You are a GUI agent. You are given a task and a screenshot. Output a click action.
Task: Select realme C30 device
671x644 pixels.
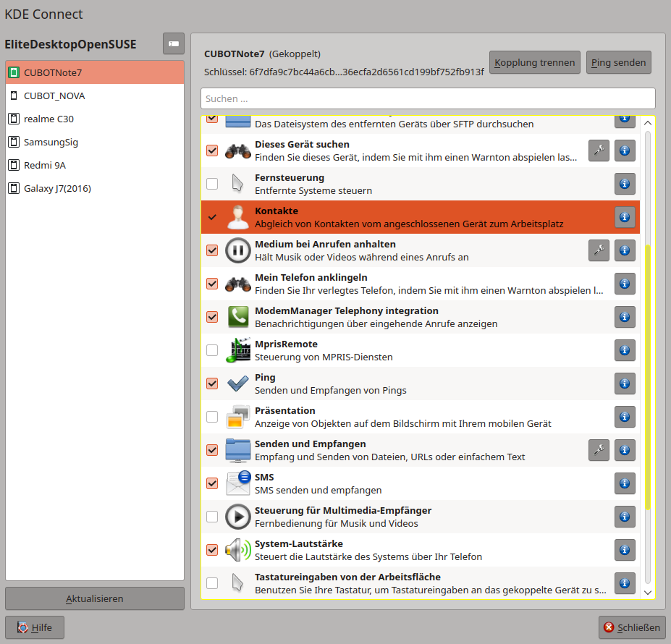pos(95,119)
